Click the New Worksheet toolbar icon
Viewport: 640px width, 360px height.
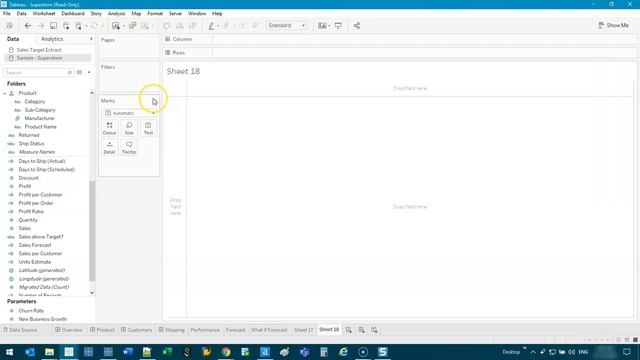click(x=116, y=26)
